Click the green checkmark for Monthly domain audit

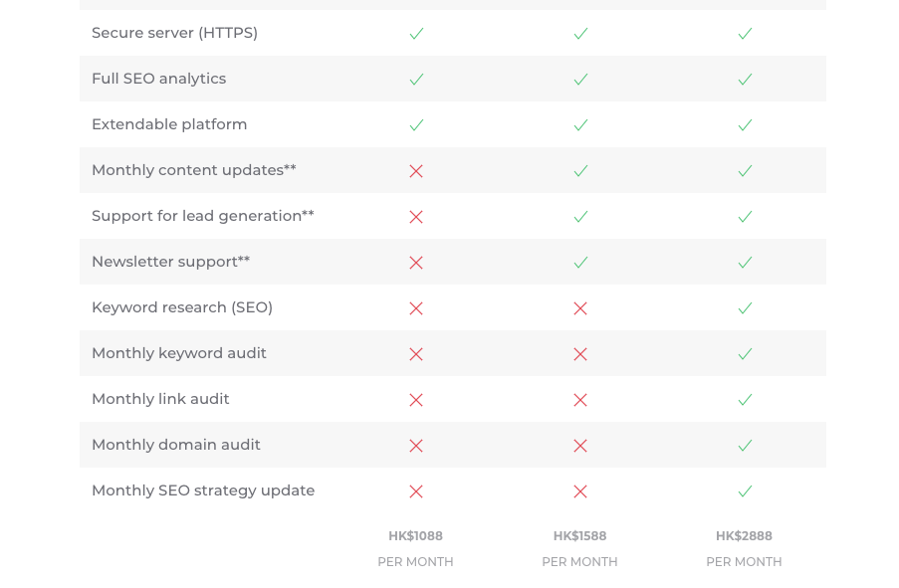point(745,446)
